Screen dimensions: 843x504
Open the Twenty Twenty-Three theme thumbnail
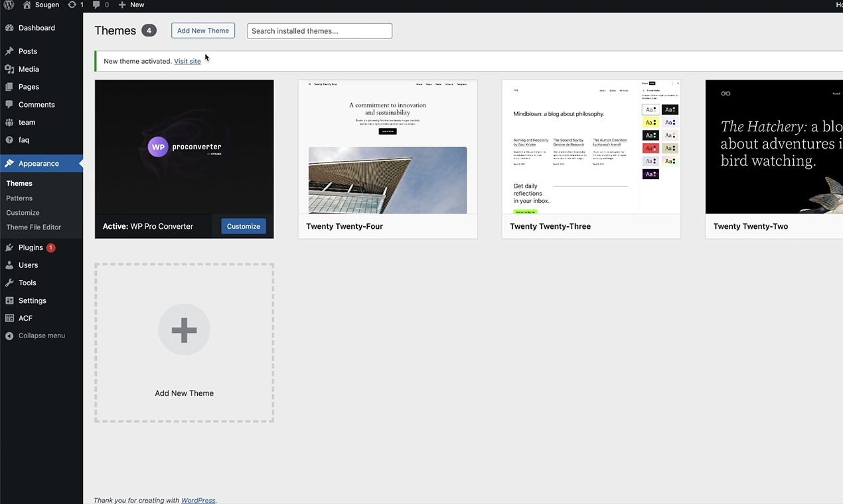tap(591, 147)
